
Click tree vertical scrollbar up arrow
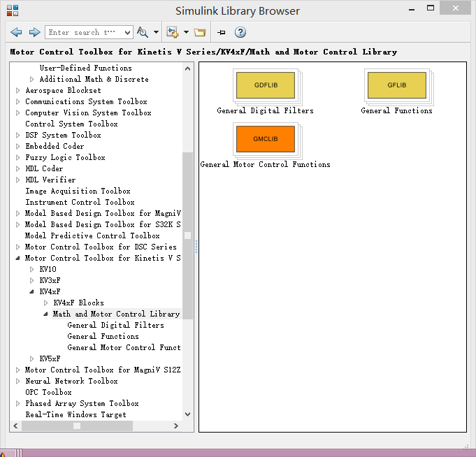(187, 68)
